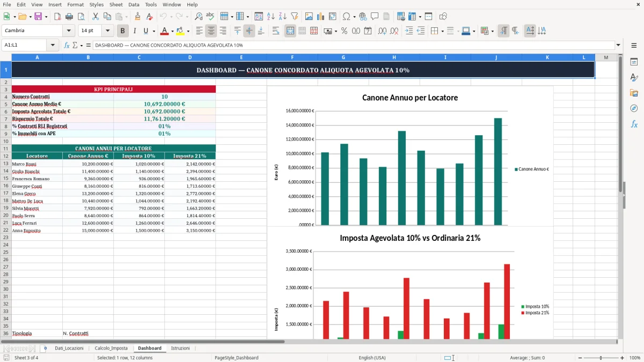Click the Copy icon
This screenshot has height=362, width=644.
[x=107, y=17]
